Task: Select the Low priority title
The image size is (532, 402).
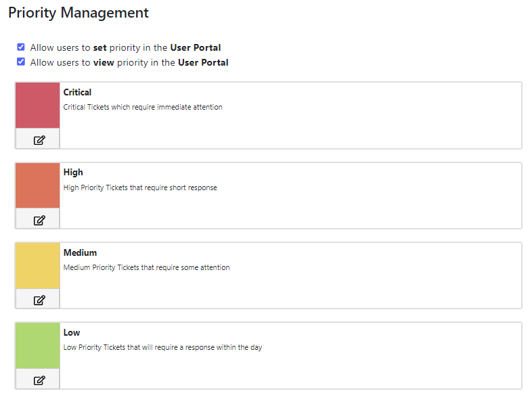Action: 72,332
